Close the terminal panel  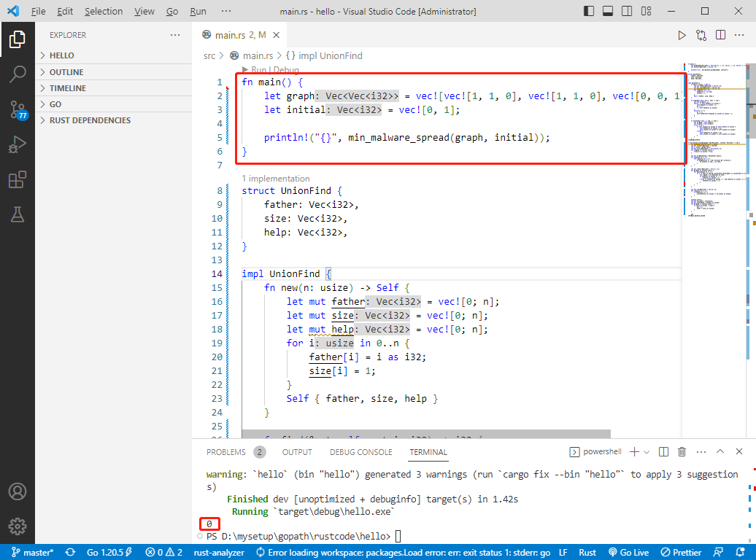pyautogui.click(x=739, y=451)
